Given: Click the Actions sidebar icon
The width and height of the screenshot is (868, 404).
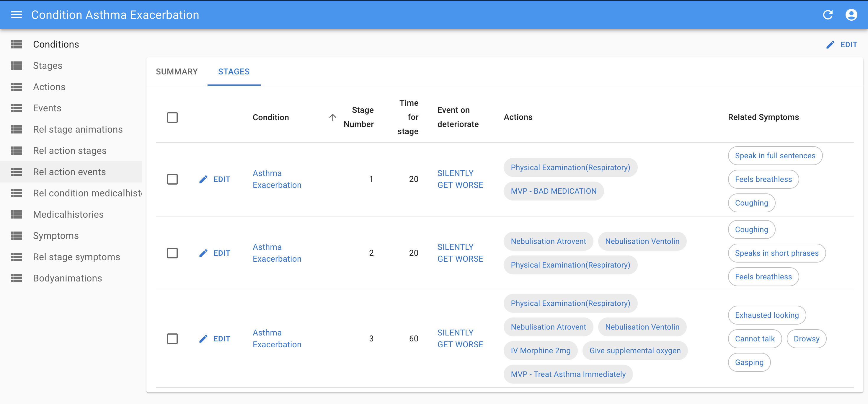Looking at the screenshot, I should pyautogui.click(x=17, y=87).
